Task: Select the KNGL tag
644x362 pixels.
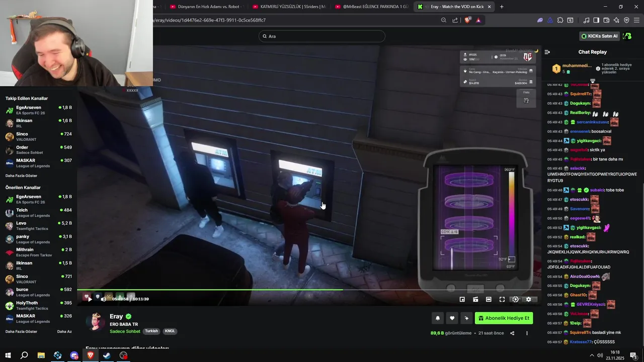Action: 170,331
